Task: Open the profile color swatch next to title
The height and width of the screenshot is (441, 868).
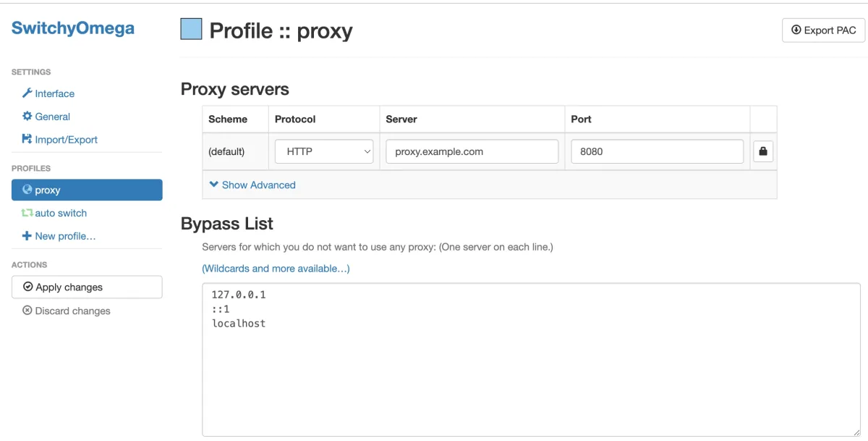Action: coord(191,29)
